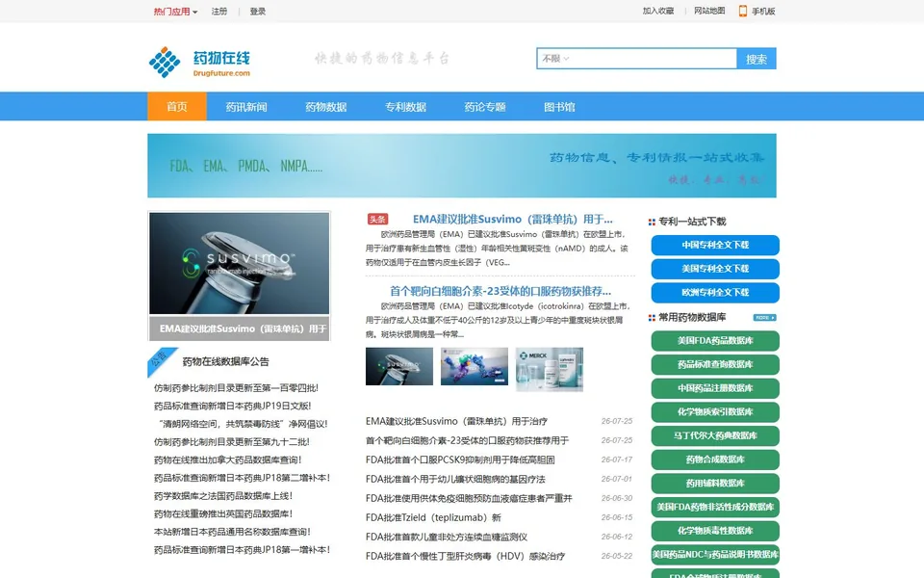Open notice 药物在线推出加拿大药品数据库查询!
This screenshot has width=924, height=578.
pyautogui.click(x=227, y=460)
